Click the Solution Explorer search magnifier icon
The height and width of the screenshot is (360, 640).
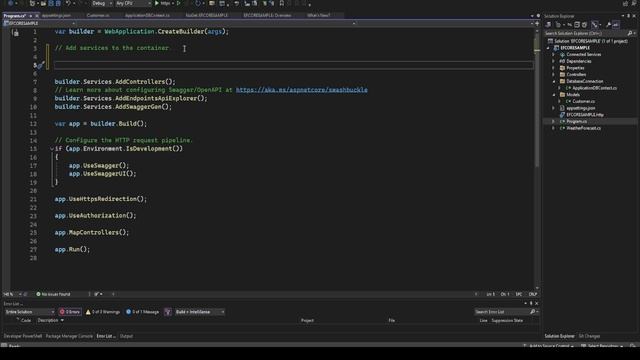pos(630,33)
